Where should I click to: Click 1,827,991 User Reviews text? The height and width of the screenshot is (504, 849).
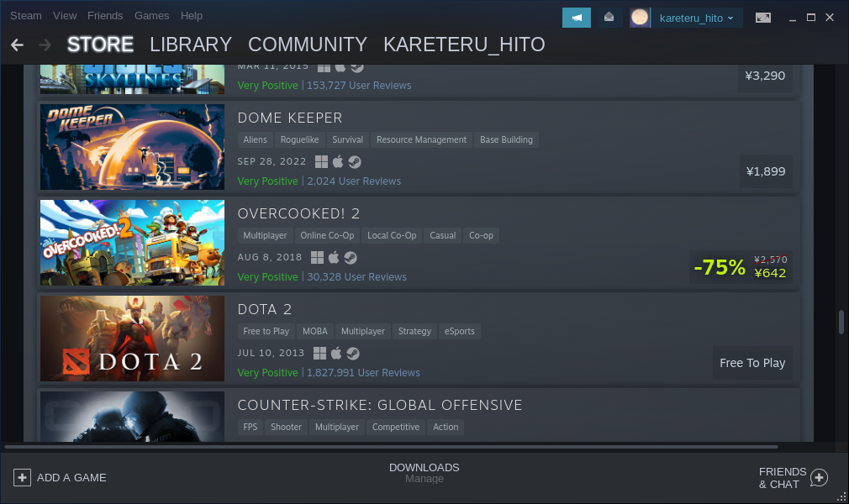363,373
